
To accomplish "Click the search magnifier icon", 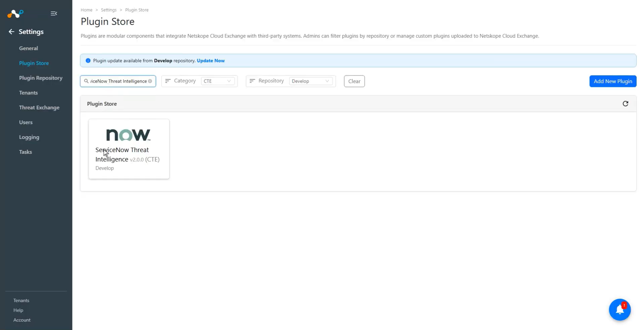I will tap(86, 81).
